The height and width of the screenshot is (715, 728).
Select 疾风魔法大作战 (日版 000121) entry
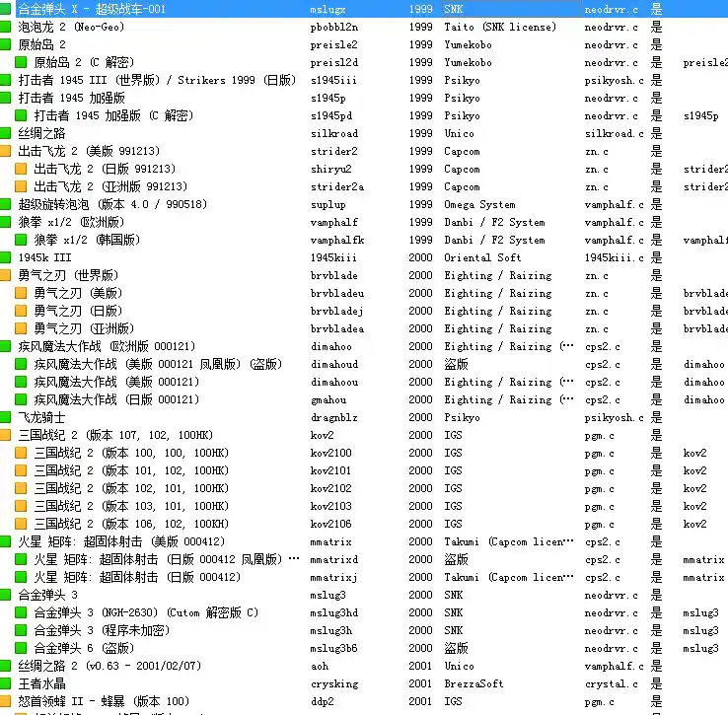pyautogui.click(x=116, y=399)
